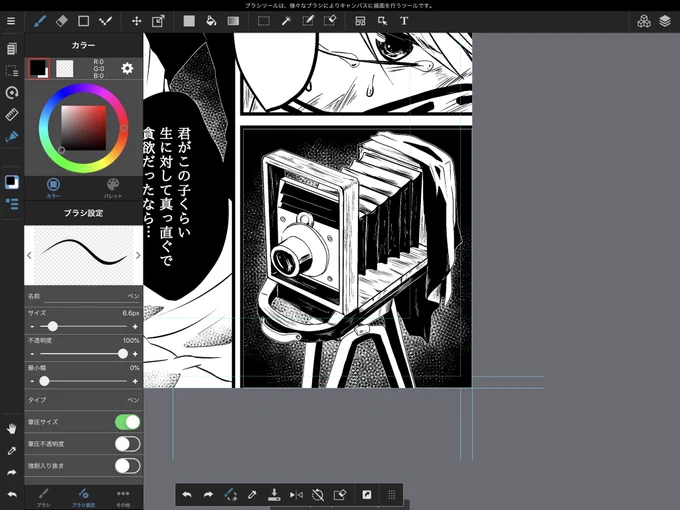This screenshot has height=510, width=680.
Task: Click the saturation square in color wheel
Action: 84,128
